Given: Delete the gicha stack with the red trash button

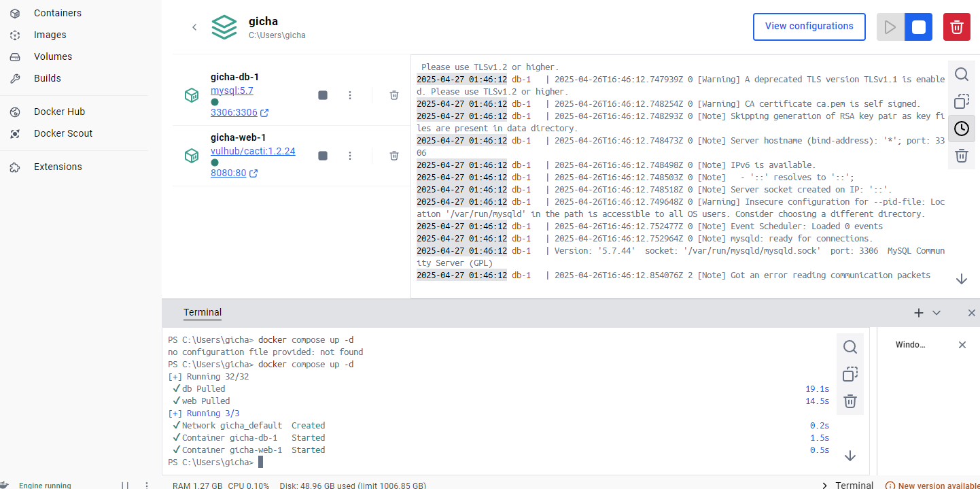Looking at the screenshot, I should (956, 27).
